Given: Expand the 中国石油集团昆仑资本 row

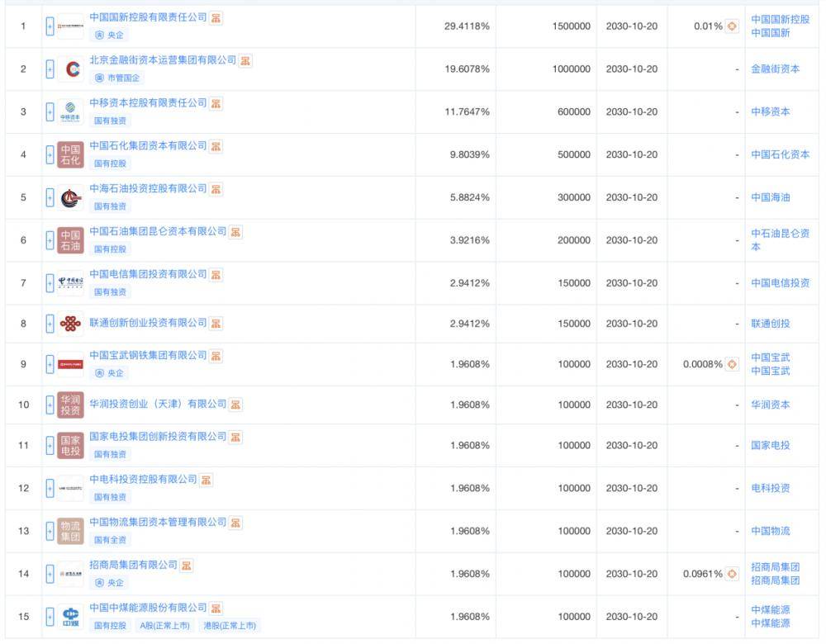Looking at the screenshot, I should (x=50, y=240).
